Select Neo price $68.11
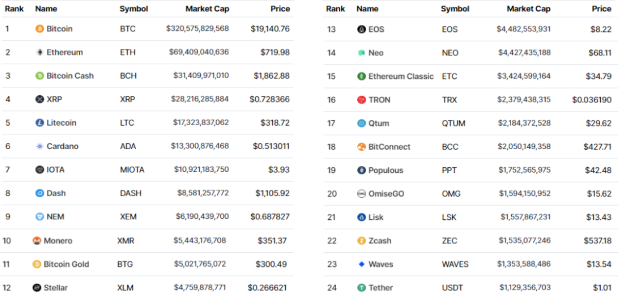 pos(600,53)
